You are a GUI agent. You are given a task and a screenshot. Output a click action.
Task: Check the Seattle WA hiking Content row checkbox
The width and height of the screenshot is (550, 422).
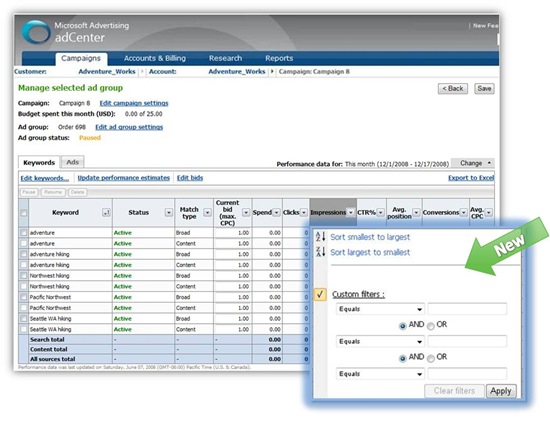[24, 329]
